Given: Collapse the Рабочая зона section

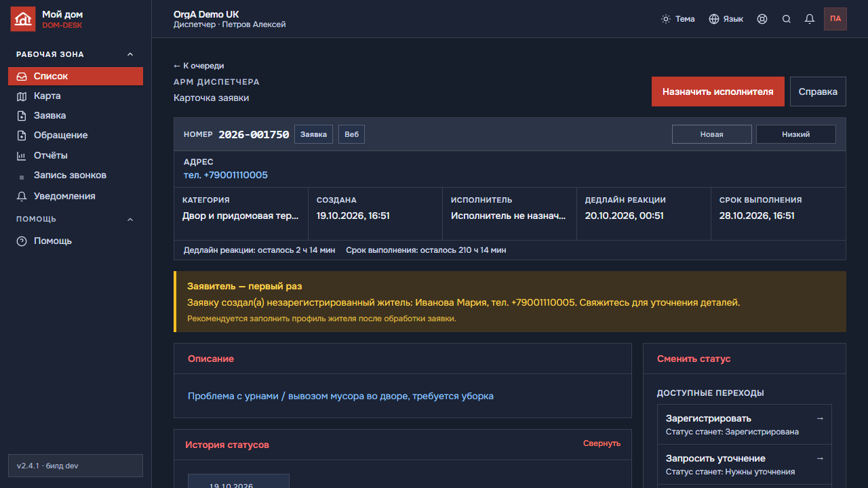Looking at the screenshot, I should pos(130,55).
